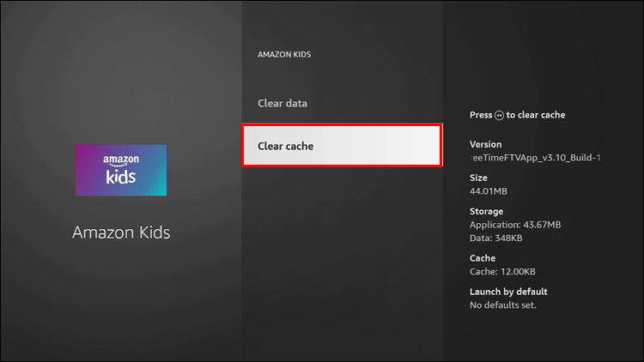644x362 pixels.
Task: Click the select button icon in hint
Action: (499, 115)
